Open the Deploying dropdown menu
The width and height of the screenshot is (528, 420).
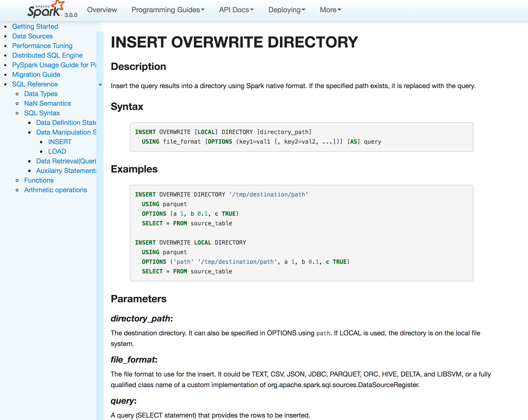pyautogui.click(x=287, y=10)
